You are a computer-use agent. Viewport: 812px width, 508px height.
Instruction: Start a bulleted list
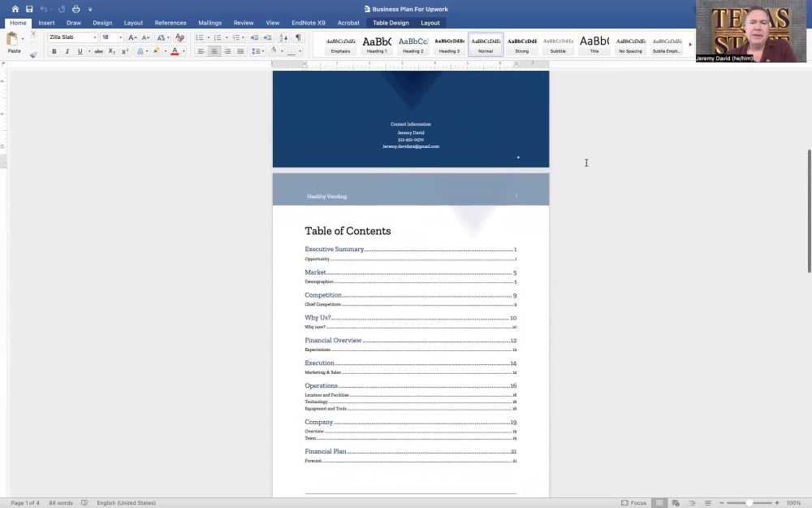click(x=200, y=37)
